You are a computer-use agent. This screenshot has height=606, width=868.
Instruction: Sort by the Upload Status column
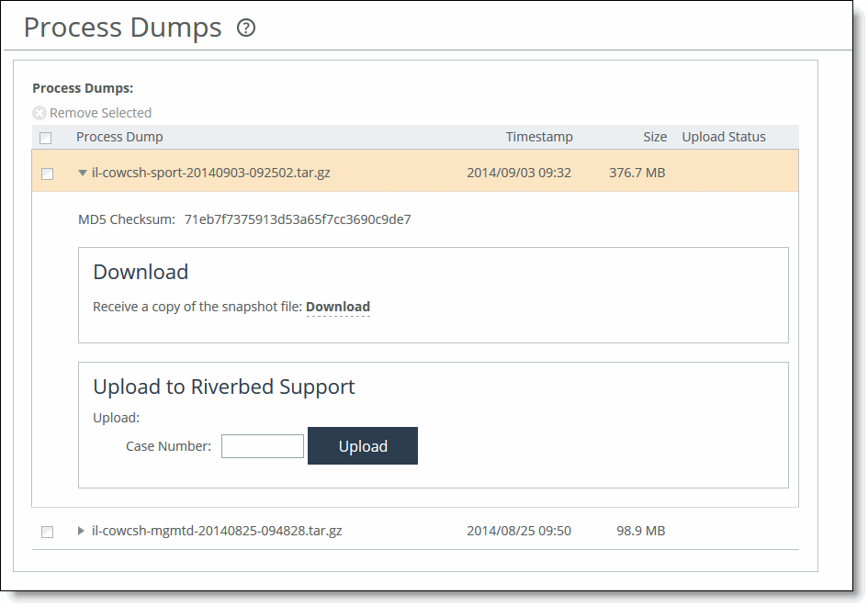723,136
